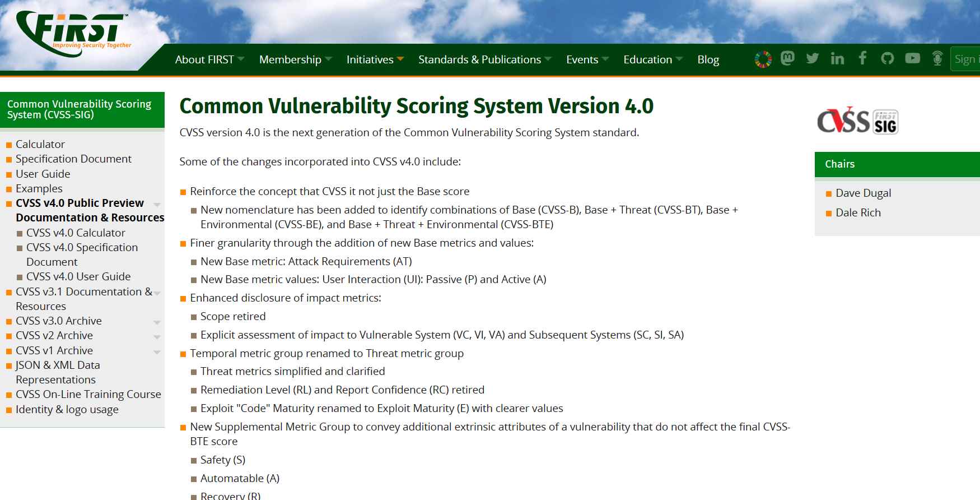Expand the CVSS v1 Archive arrow
The width and height of the screenshot is (980, 500).
coord(157,351)
